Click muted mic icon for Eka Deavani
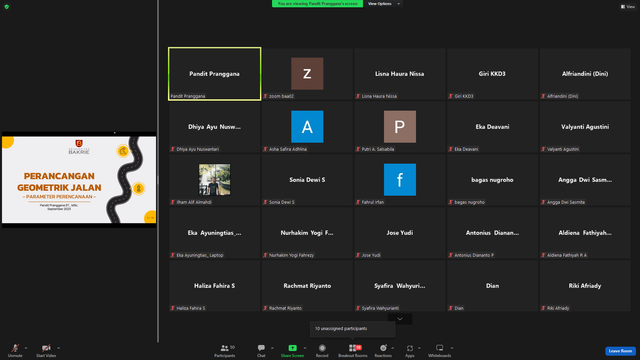 [x=451, y=149]
